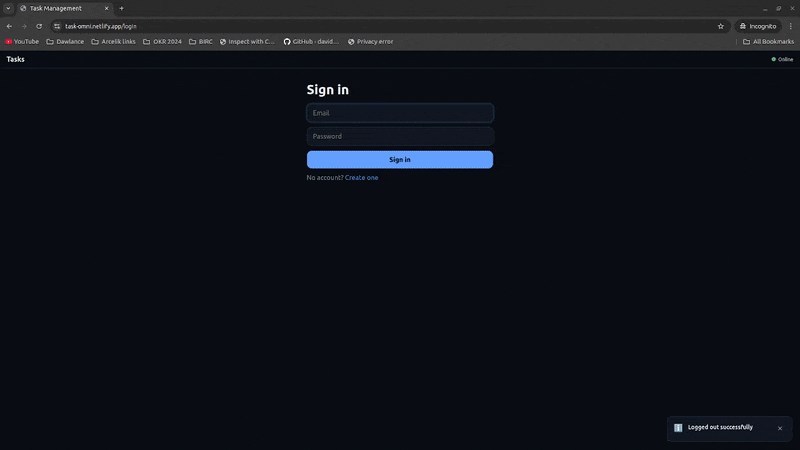Close the Task Management tab
Viewport: 800px width, 450px height.
point(107,8)
